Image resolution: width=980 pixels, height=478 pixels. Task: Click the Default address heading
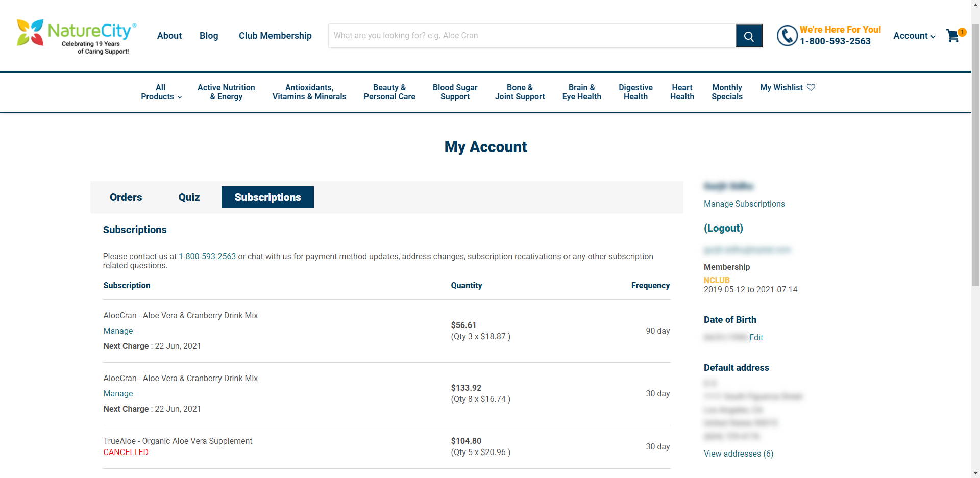coord(736,368)
